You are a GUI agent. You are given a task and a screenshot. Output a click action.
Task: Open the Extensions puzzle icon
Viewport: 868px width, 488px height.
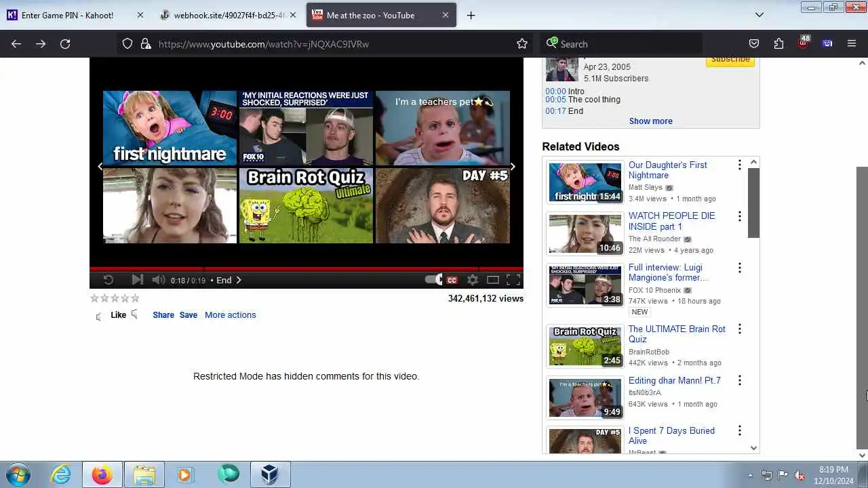click(778, 43)
